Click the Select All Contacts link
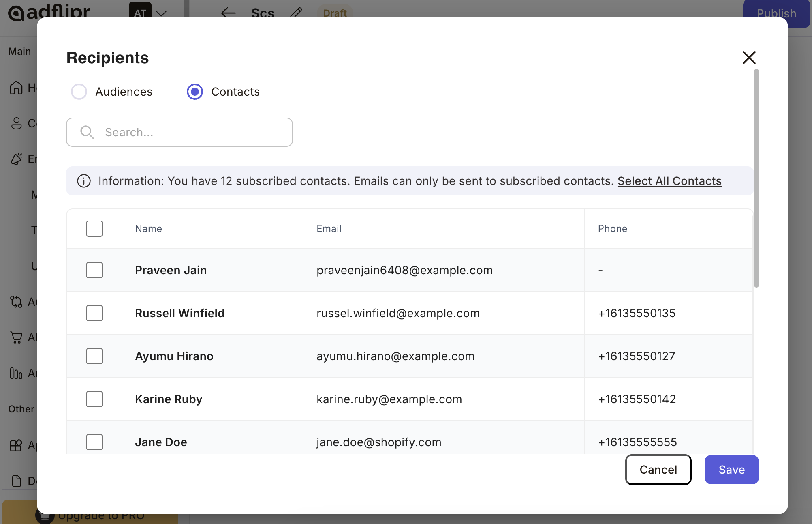This screenshot has width=812, height=524. tap(669, 181)
